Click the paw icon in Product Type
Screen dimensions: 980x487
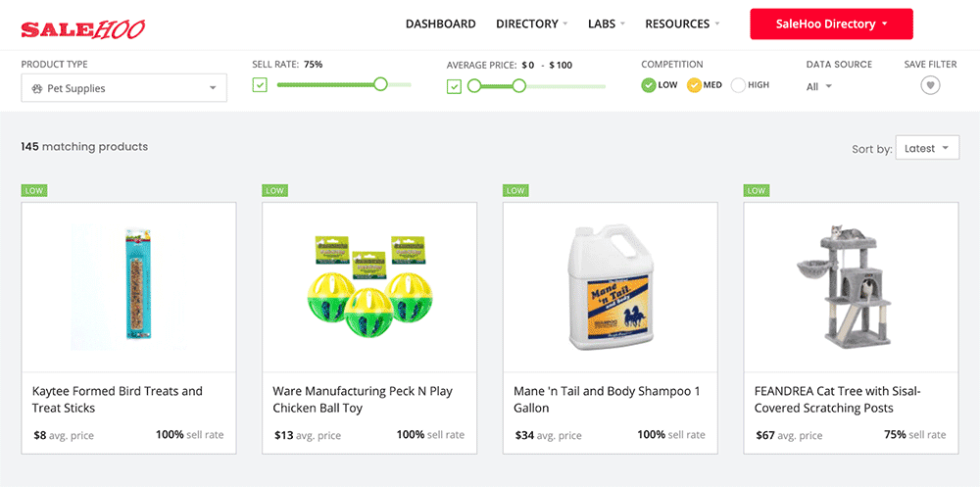(x=37, y=88)
